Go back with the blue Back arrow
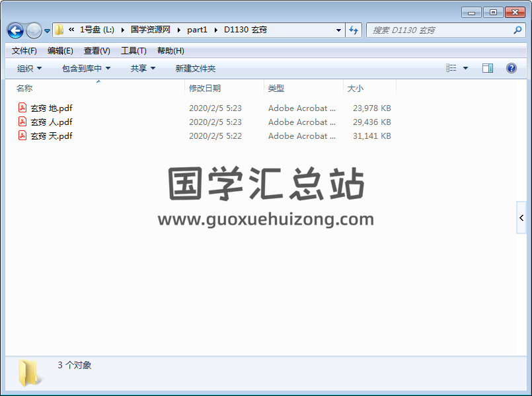This screenshot has height=396, width=532. pos(15,31)
